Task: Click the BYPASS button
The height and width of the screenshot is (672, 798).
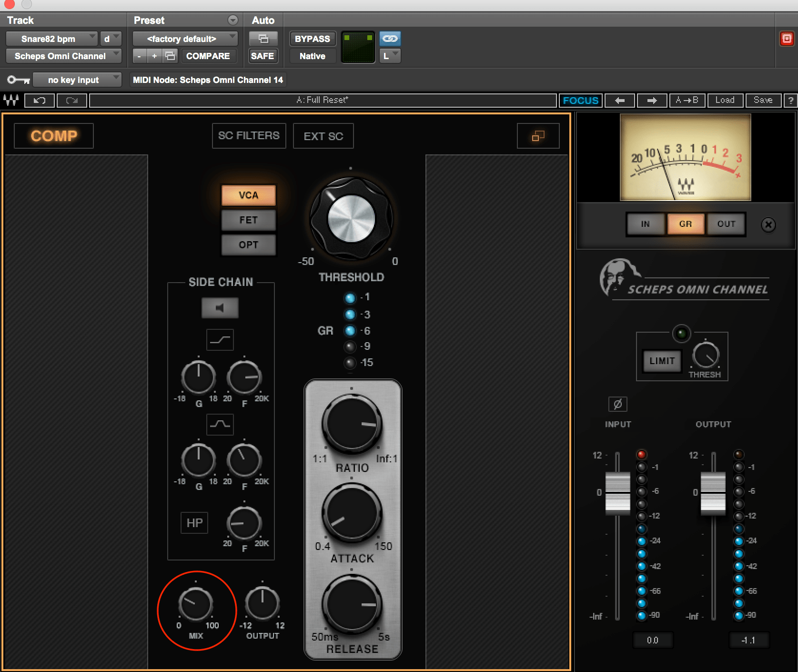Action: click(x=313, y=39)
